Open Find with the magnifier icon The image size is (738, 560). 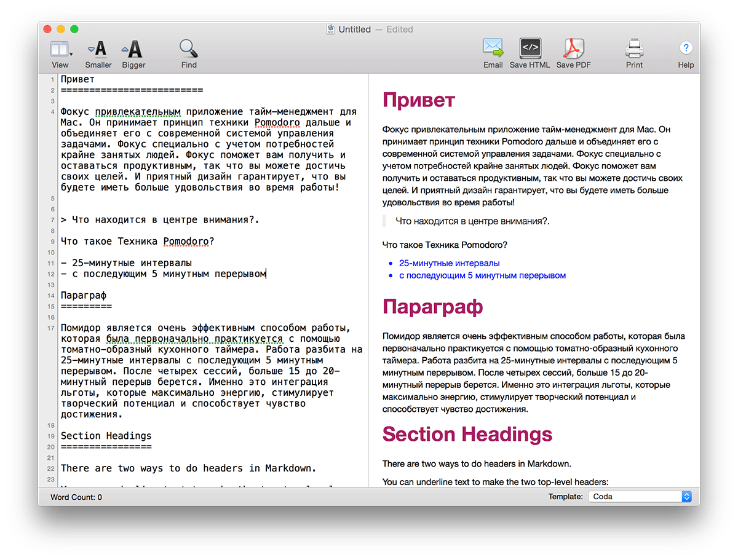(188, 49)
